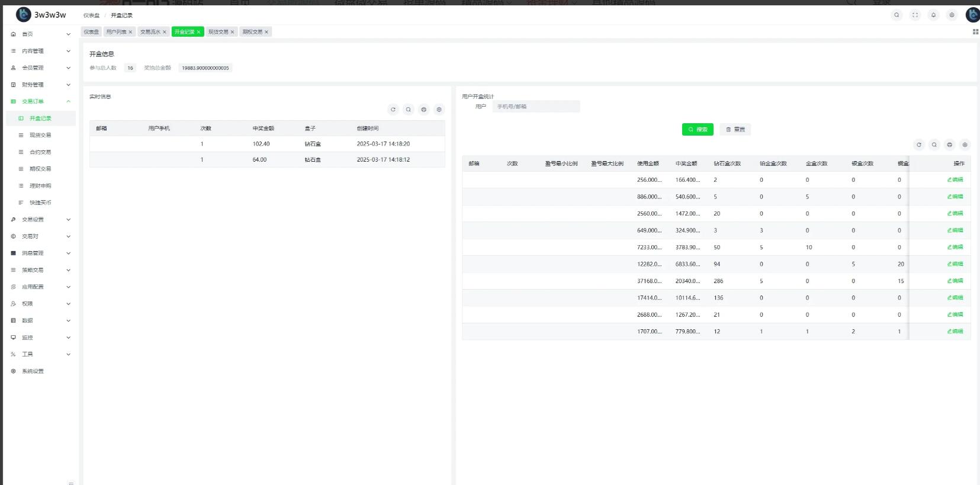
Task: Open the tab grid menu icon
Action: (975, 32)
